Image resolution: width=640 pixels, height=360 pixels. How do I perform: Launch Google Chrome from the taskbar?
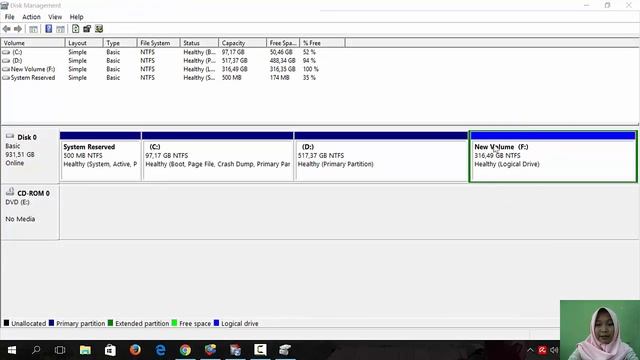[x=185, y=350]
